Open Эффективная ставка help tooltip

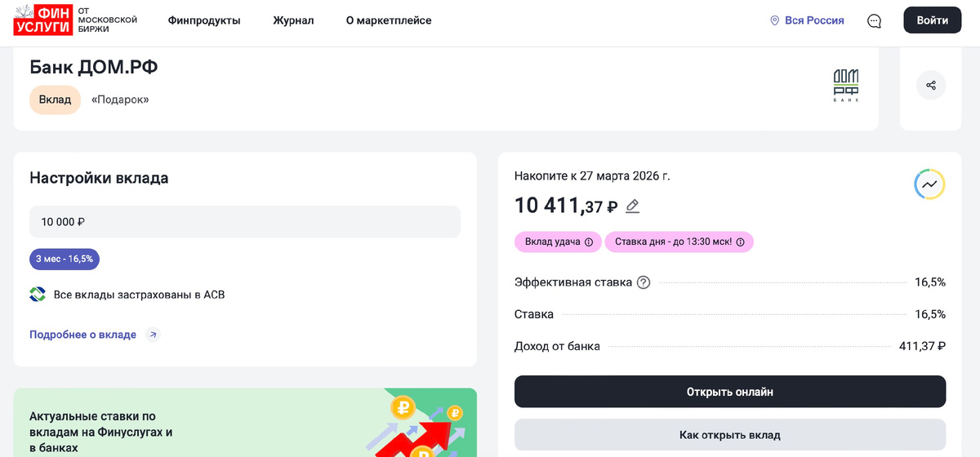644,282
